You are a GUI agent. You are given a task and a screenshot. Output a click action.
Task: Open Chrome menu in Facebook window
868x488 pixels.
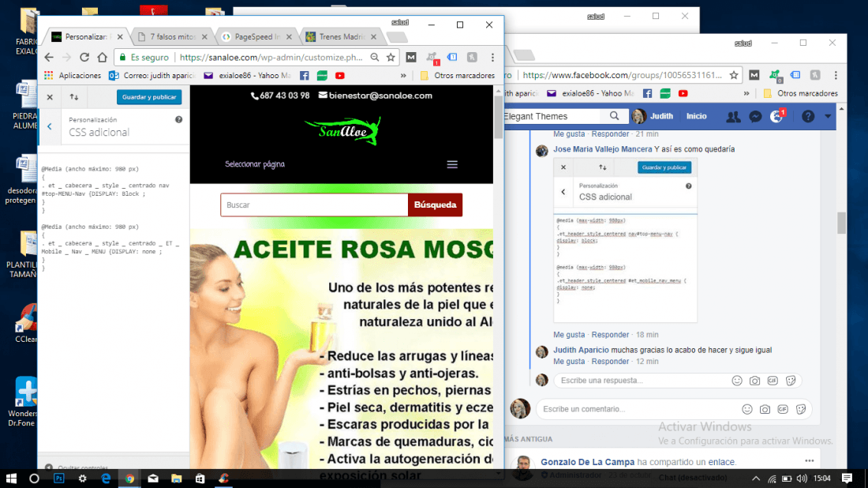tap(836, 75)
